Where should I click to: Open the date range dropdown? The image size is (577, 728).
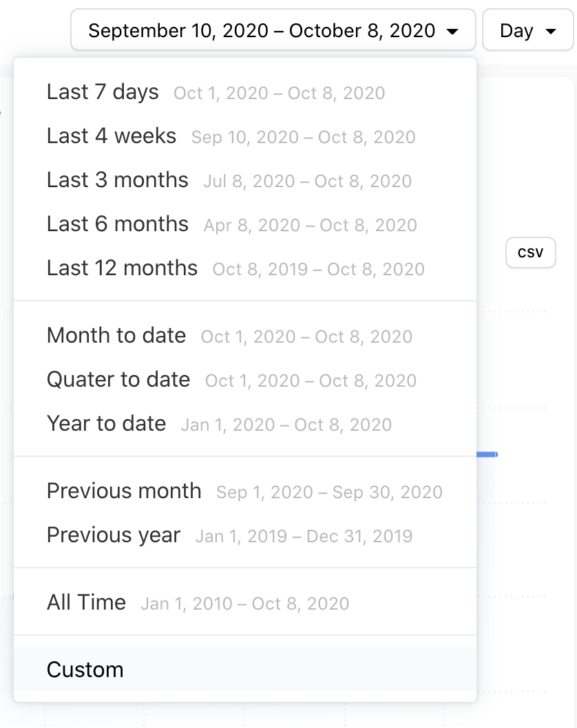(273, 30)
